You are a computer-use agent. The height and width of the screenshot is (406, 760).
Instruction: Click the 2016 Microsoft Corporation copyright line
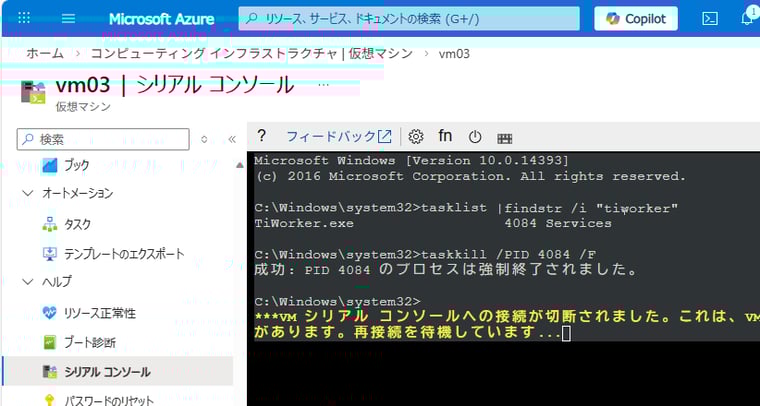pyautogui.click(x=470, y=176)
